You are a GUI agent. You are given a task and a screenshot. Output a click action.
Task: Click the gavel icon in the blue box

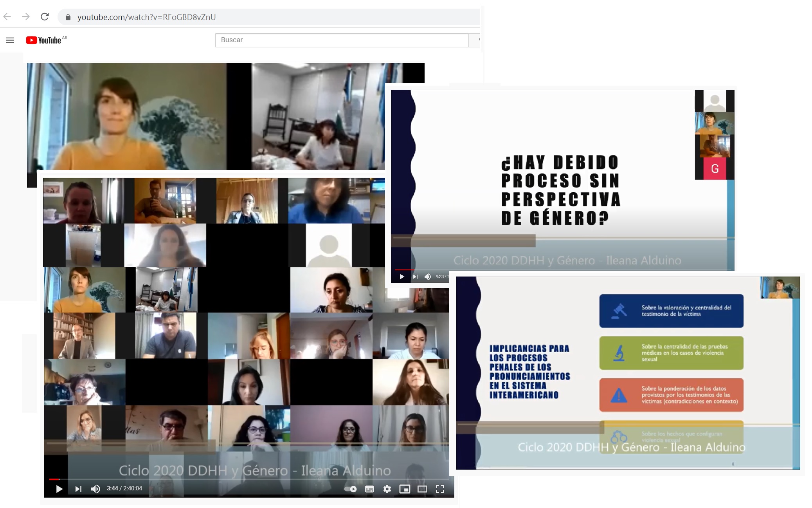point(619,311)
